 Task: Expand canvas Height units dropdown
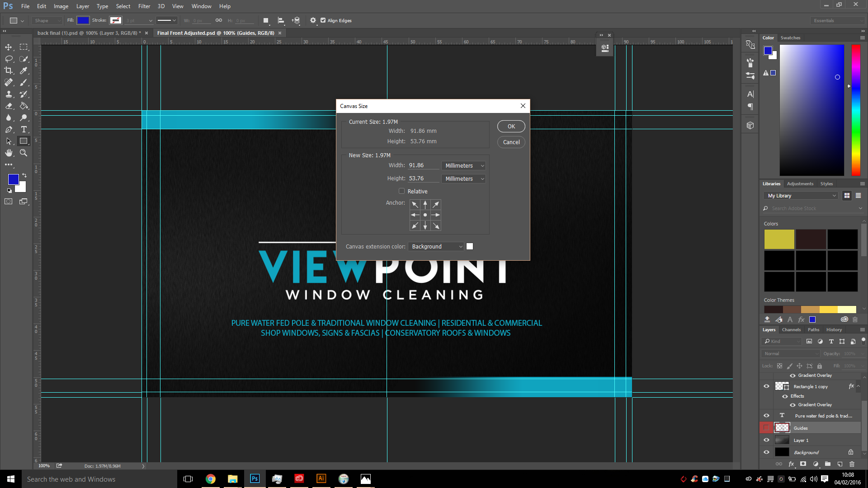pyautogui.click(x=464, y=179)
